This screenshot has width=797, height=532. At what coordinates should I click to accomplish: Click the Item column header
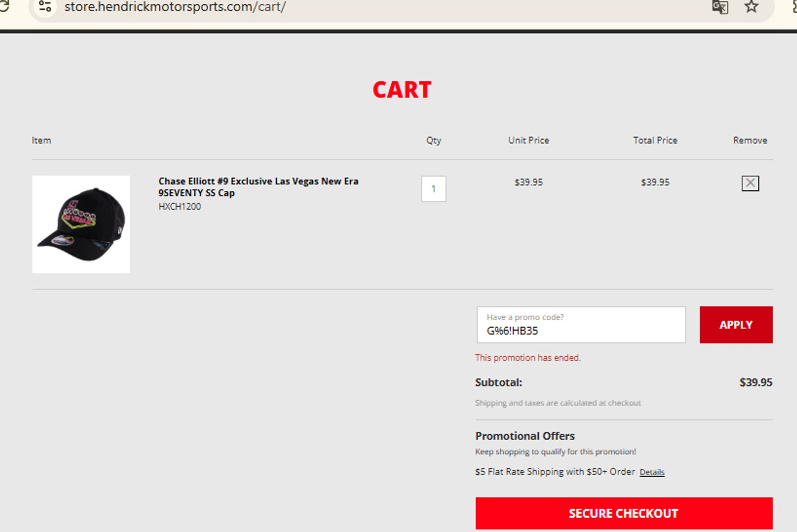click(41, 140)
